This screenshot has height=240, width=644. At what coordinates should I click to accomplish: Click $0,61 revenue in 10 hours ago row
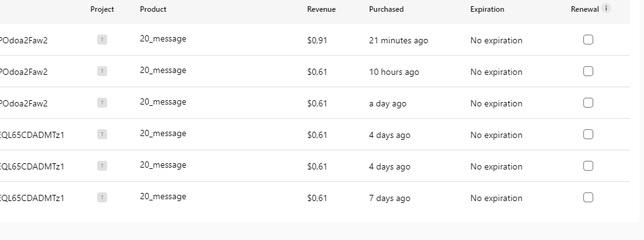tap(317, 72)
